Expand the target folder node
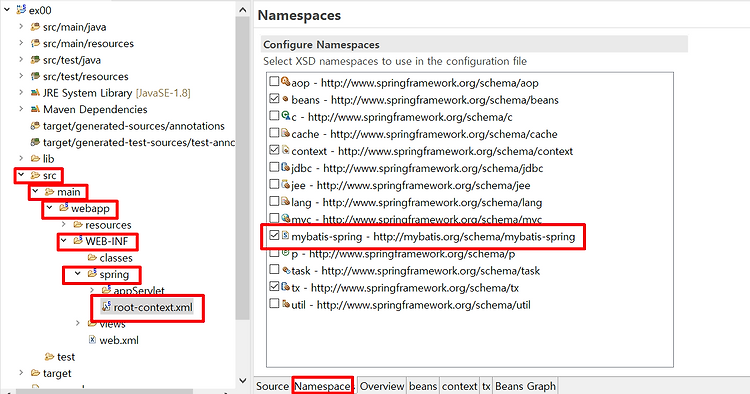The width and height of the screenshot is (750, 394). click(21, 372)
